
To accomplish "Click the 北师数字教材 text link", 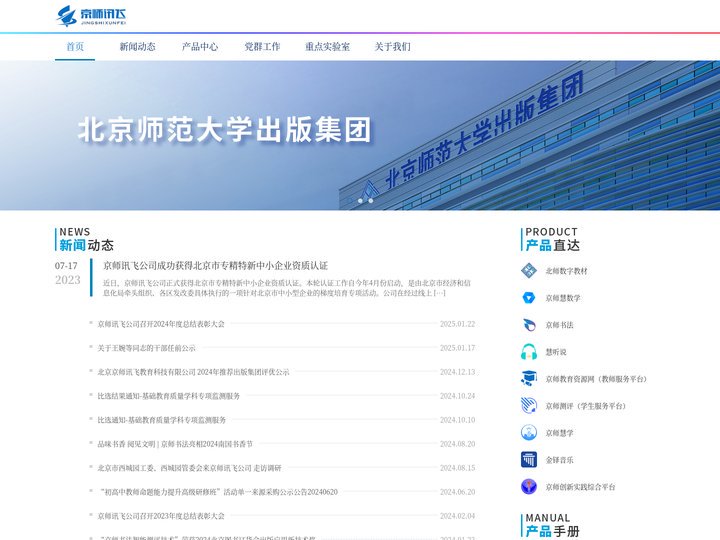I will point(567,271).
